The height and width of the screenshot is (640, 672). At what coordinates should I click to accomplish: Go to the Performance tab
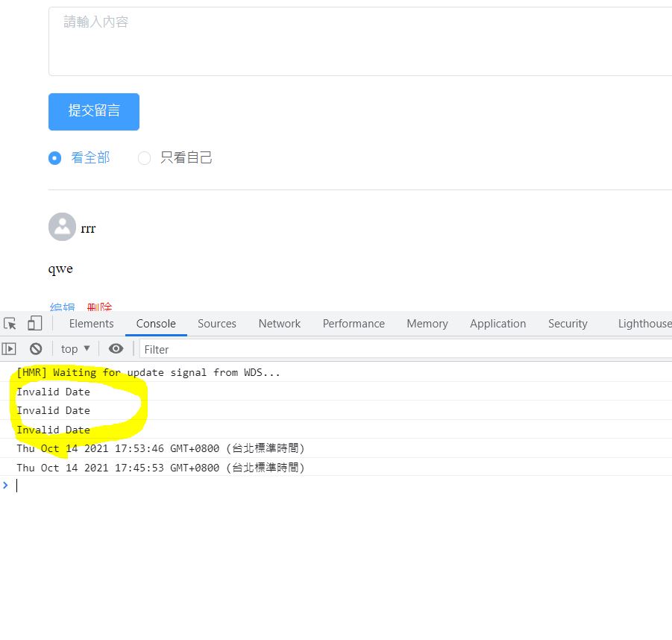(354, 324)
